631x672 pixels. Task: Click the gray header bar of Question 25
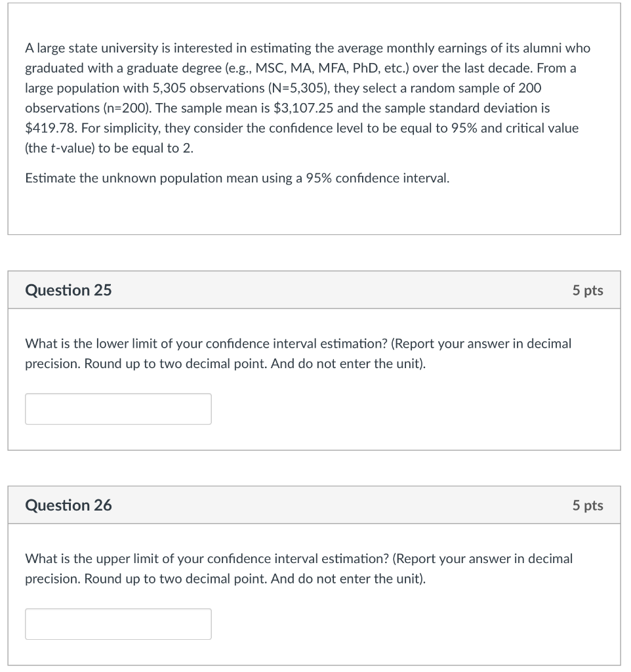click(x=315, y=290)
